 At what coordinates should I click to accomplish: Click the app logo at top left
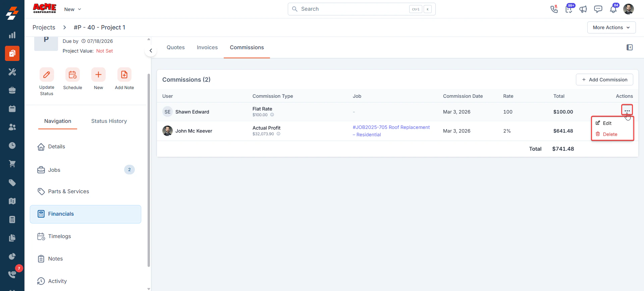pos(12,13)
